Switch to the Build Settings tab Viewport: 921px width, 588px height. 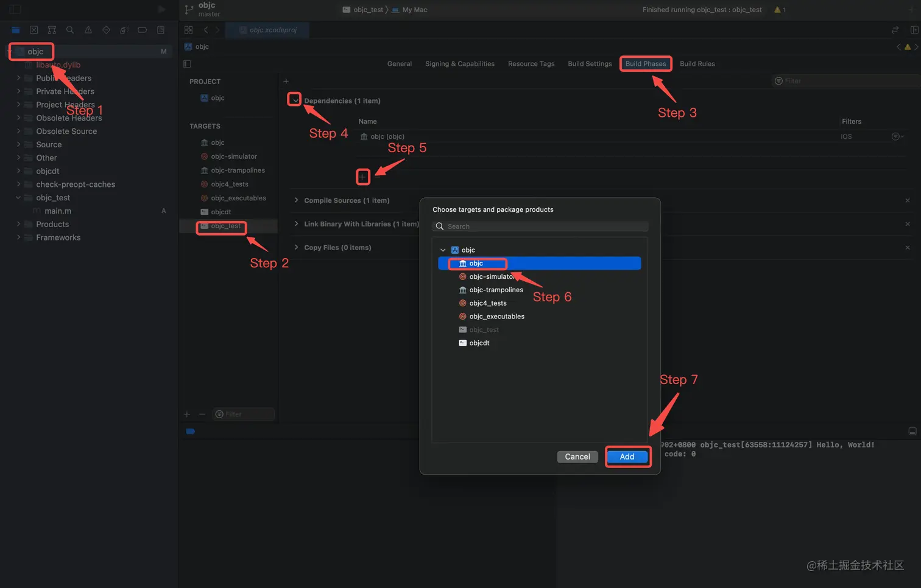(590, 64)
